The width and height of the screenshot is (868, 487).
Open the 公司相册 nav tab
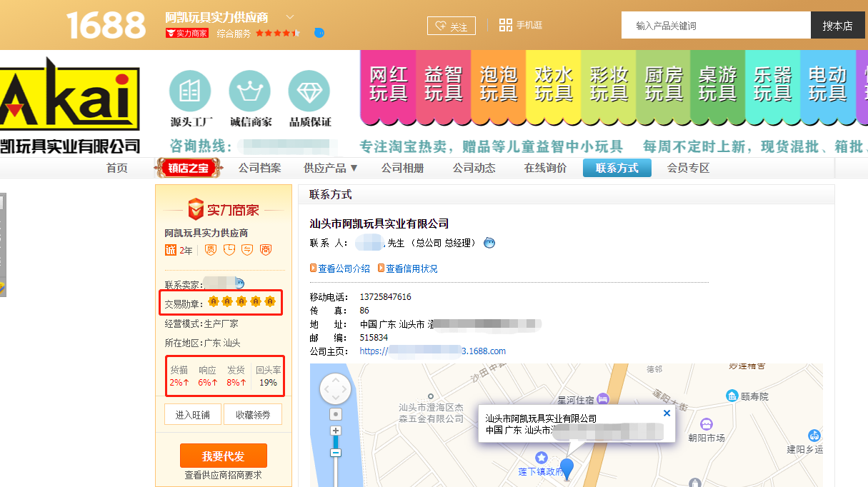pyautogui.click(x=402, y=168)
